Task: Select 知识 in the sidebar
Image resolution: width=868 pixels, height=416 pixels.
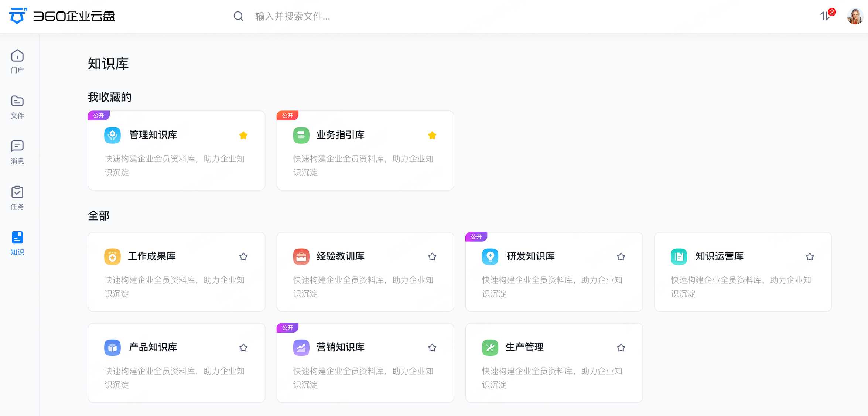Action: coord(17,243)
